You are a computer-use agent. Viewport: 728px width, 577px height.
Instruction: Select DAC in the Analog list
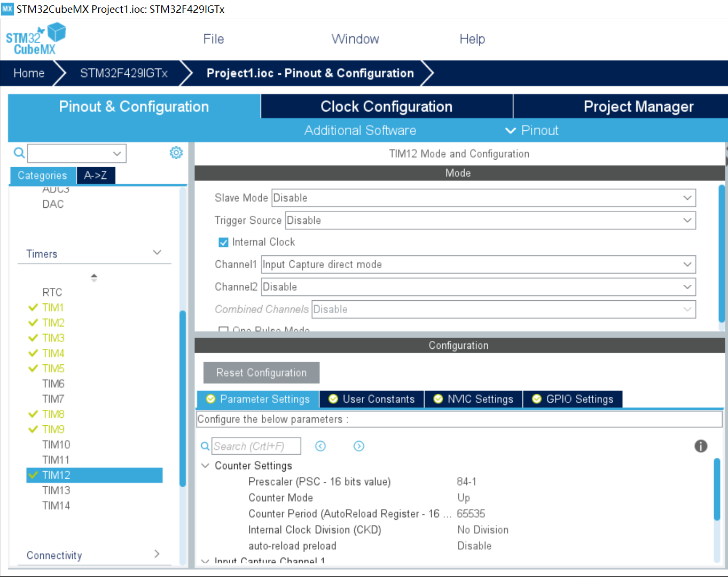coord(53,204)
